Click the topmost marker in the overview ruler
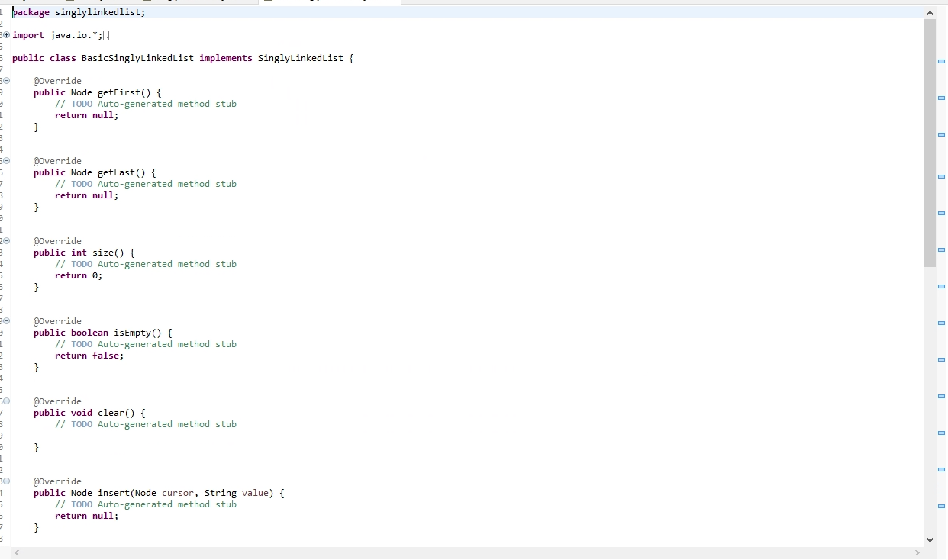 (x=941, y=62)
